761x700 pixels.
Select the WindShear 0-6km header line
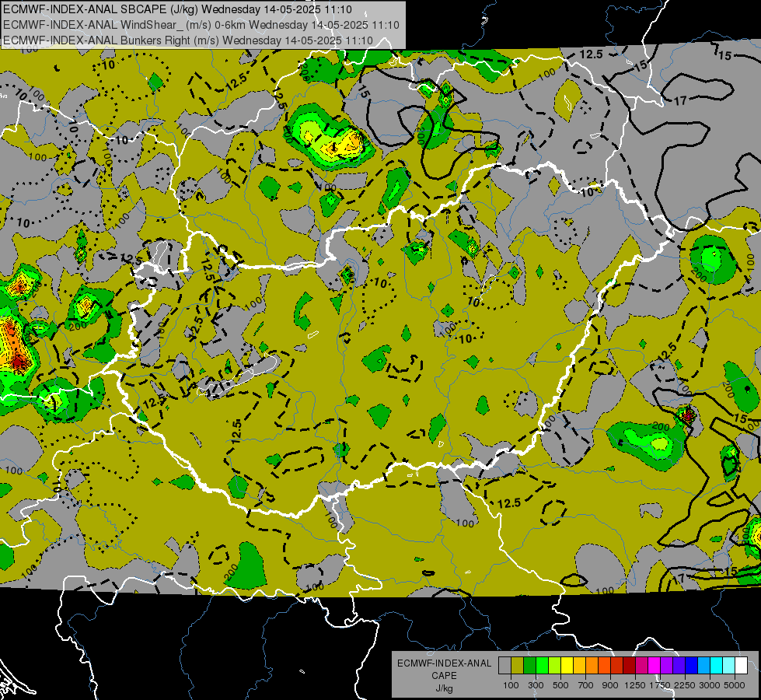click(x=201, y=25)
